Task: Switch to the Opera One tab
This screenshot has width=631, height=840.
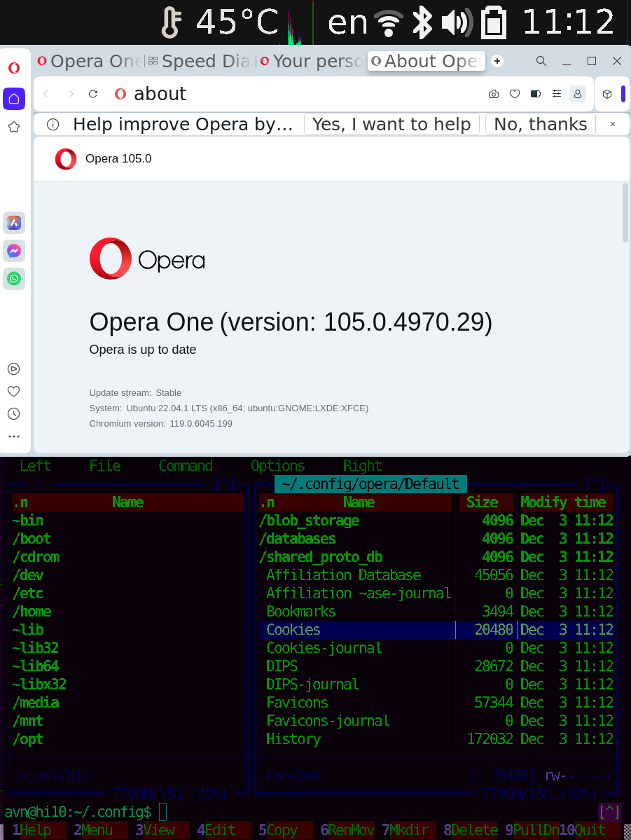Action: (x=89, y=61)
